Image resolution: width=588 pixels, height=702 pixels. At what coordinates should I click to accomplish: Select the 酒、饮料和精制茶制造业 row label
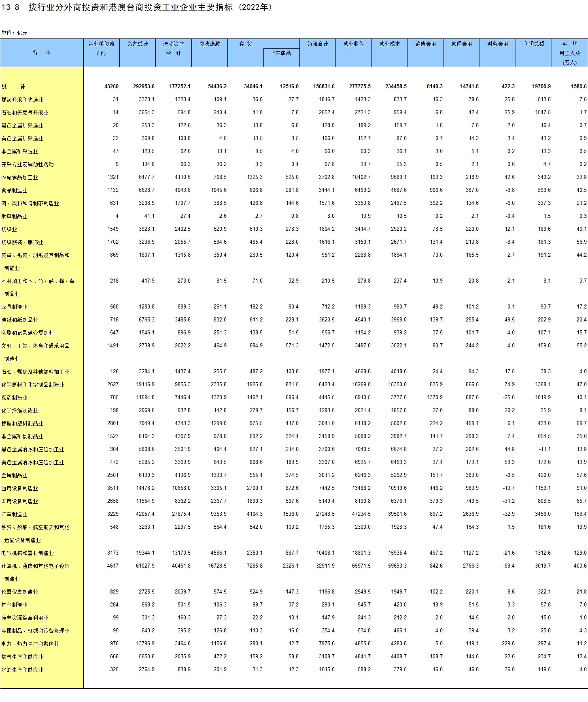(x=30, y=203)
